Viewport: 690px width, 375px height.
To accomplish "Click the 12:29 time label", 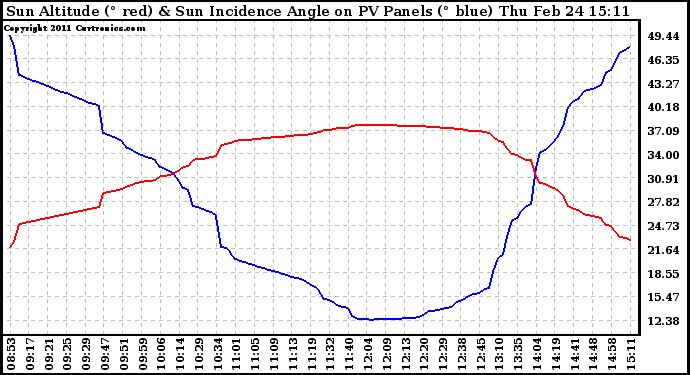I will [x=443, y=354].
